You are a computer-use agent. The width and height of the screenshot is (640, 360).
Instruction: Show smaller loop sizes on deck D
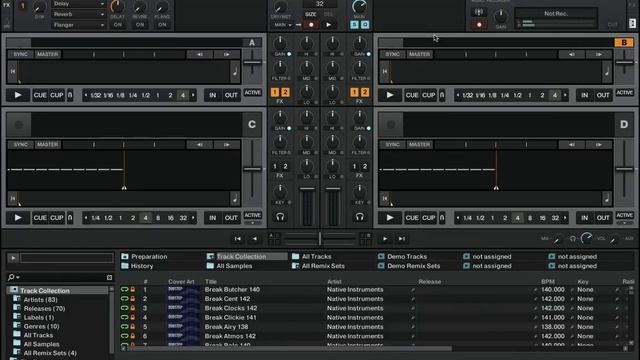(x=458, y=218)
